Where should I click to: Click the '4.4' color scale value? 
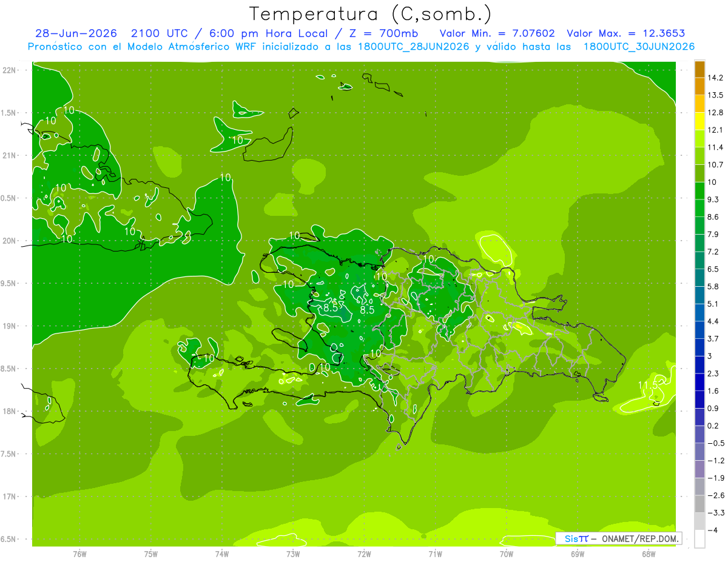(x=713, y=321)
